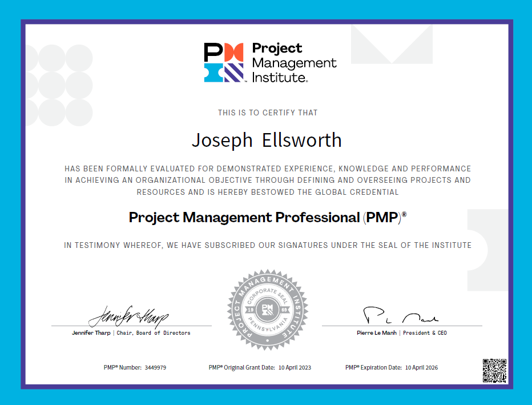Click the 'HAS BEEN FORMALLY EVALUATED' paragraph
Screen dimensions: 532x405
268,181
